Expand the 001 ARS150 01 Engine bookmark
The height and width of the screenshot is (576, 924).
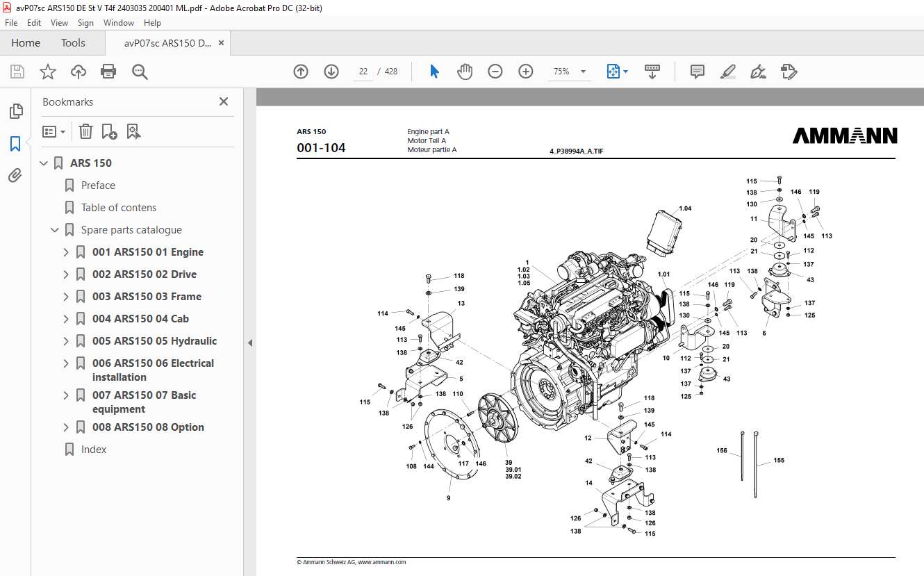point(66,252)
